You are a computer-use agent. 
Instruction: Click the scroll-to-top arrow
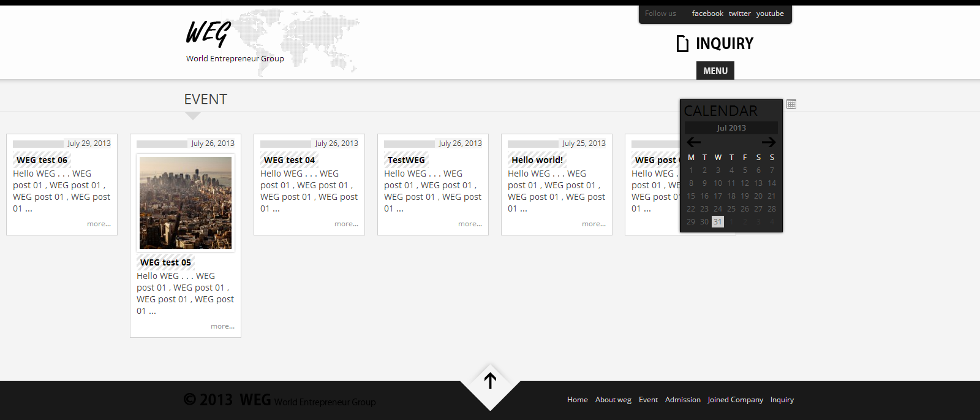click(x=490, y=381)
